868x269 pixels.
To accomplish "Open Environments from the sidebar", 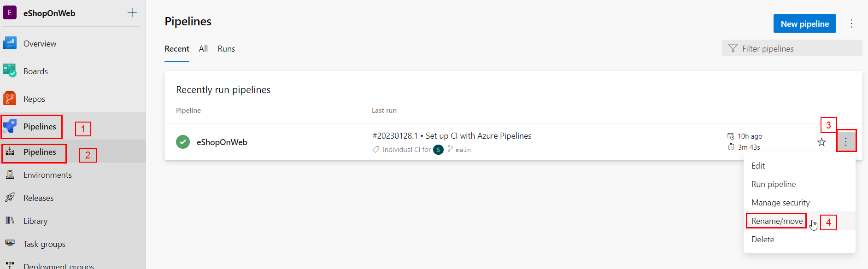I will coord(10,174).
